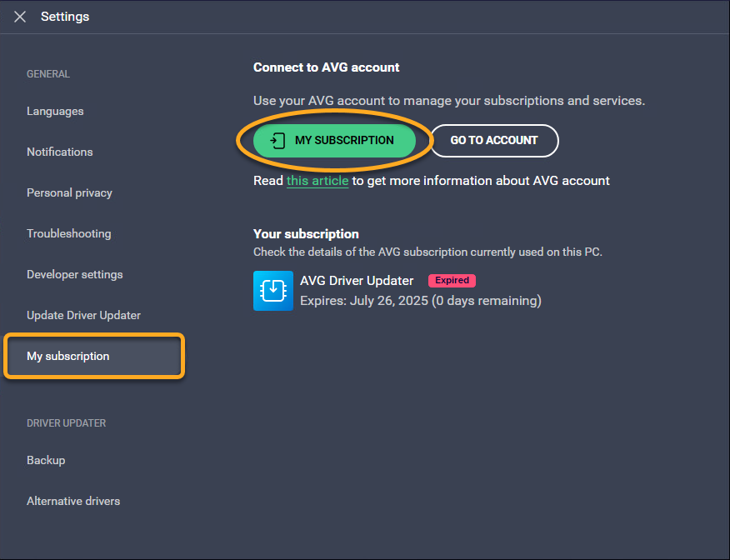Go to Alternative drivers settings

[x=73, y=502]
